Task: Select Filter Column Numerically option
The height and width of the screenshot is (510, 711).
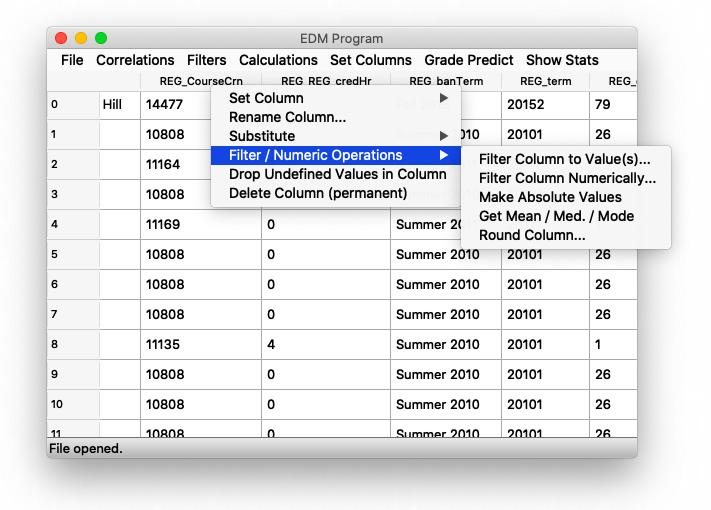Action: pyautogui.click(x=567, y=178)
